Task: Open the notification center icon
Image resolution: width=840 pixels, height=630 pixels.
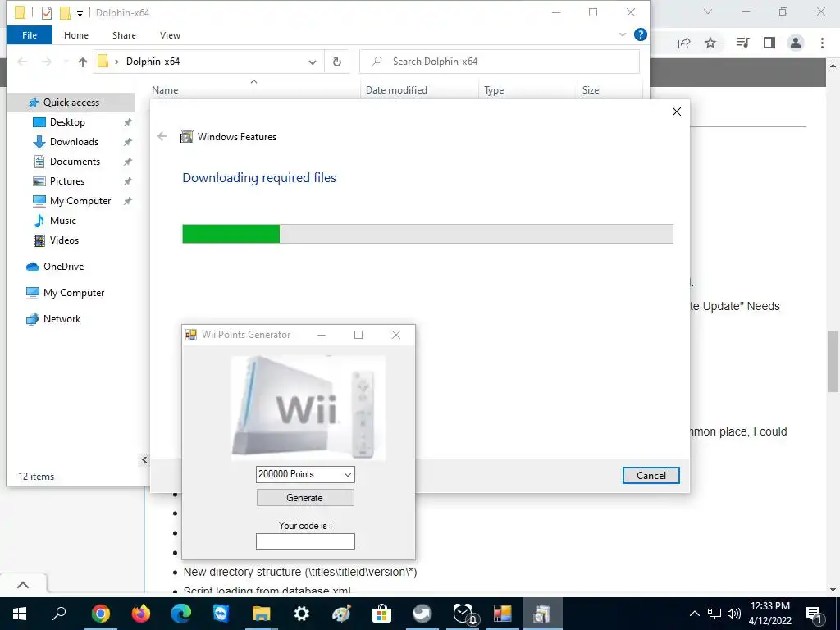Action: [x=814, y=614]
